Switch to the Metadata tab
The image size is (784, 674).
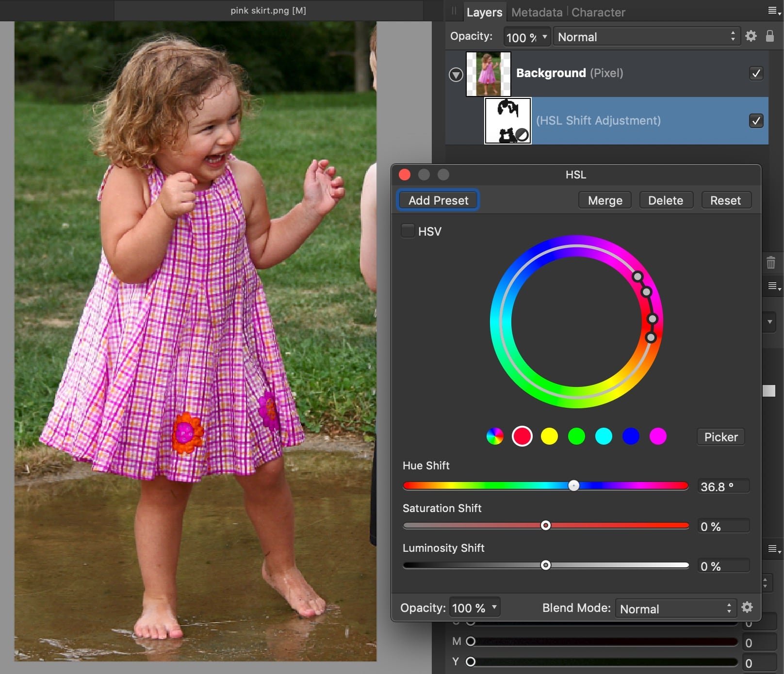(537, 12)
